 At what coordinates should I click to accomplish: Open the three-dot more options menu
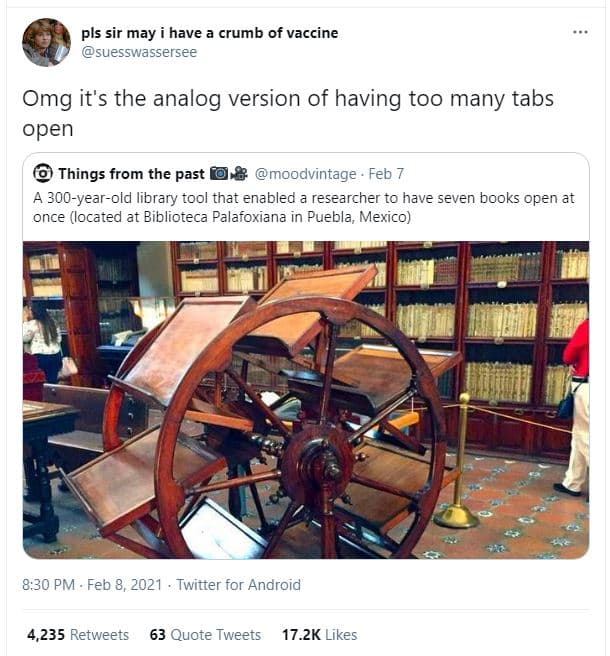[580, 32]
